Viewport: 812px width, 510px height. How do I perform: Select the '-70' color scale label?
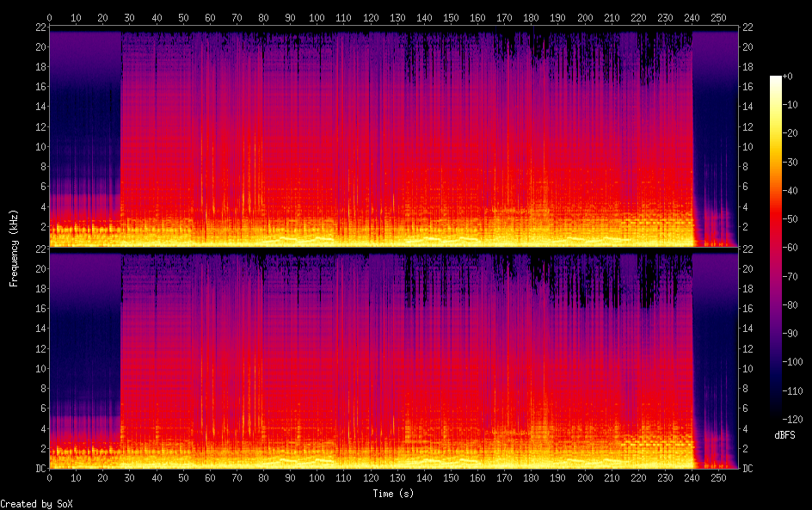(x=790, y=276)
